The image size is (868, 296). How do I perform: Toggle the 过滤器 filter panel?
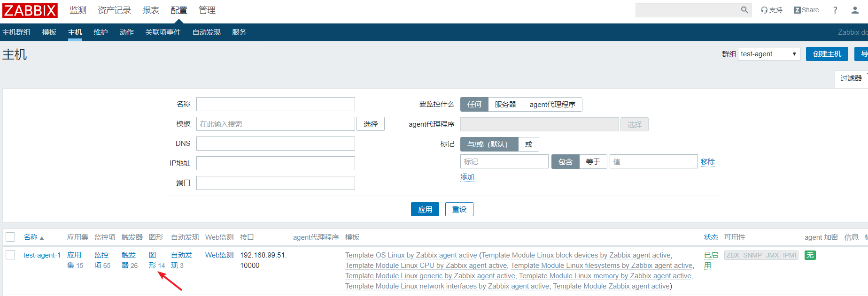coord(851,78)
